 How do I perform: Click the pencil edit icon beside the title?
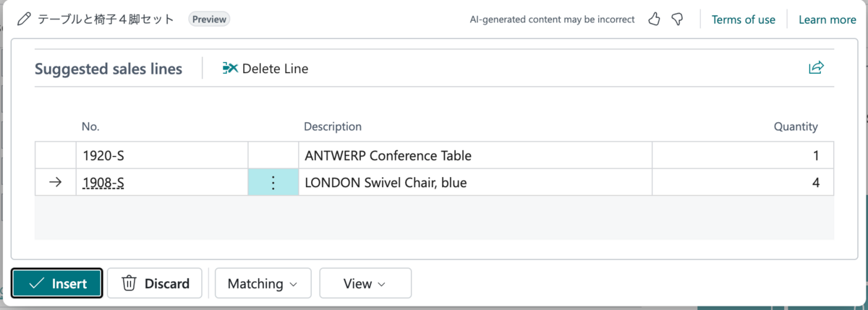coord(25,20)
